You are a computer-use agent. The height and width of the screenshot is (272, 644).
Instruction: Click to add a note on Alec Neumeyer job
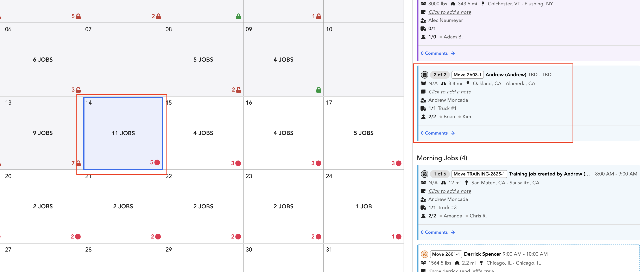click(449, 12)
